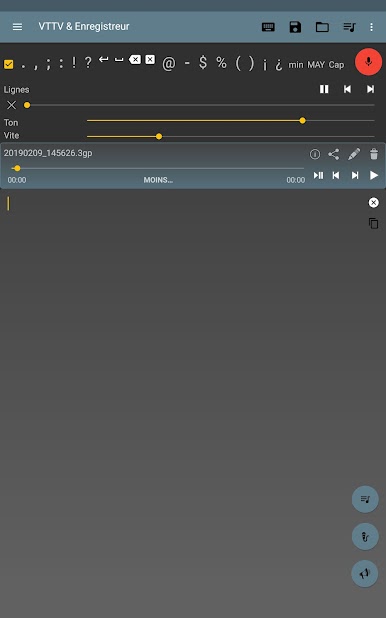Click the save floppy disk icon

coord(295,27)
